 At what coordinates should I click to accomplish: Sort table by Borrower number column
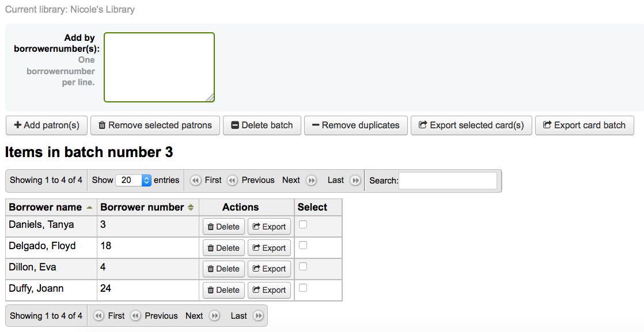point(147,207)
